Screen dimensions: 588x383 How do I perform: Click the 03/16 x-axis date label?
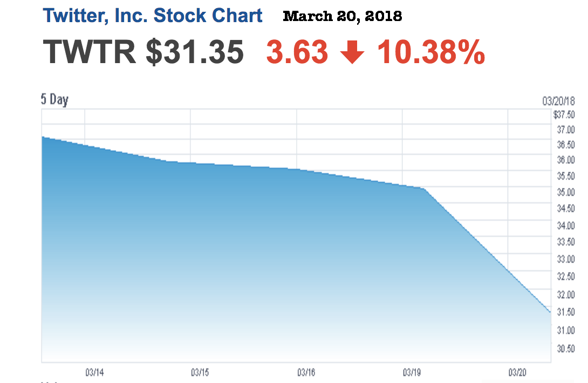[x=306, y=372]
